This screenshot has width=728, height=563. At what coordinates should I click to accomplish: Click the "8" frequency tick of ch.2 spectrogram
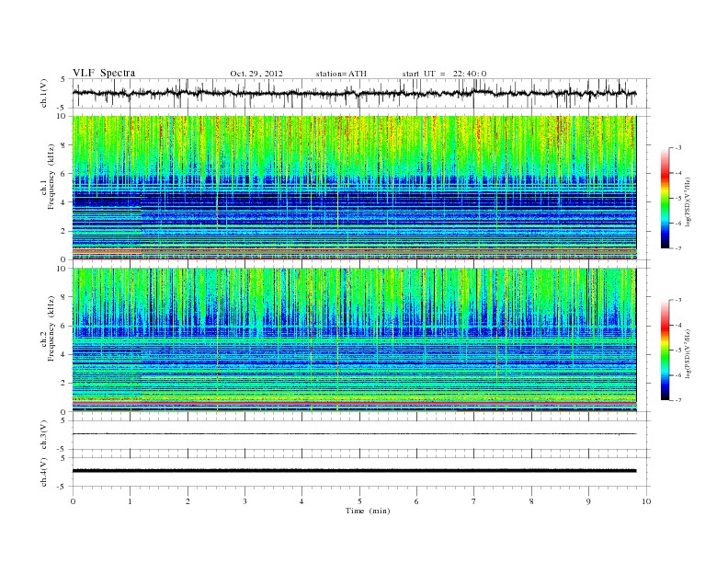pos(64,297)
